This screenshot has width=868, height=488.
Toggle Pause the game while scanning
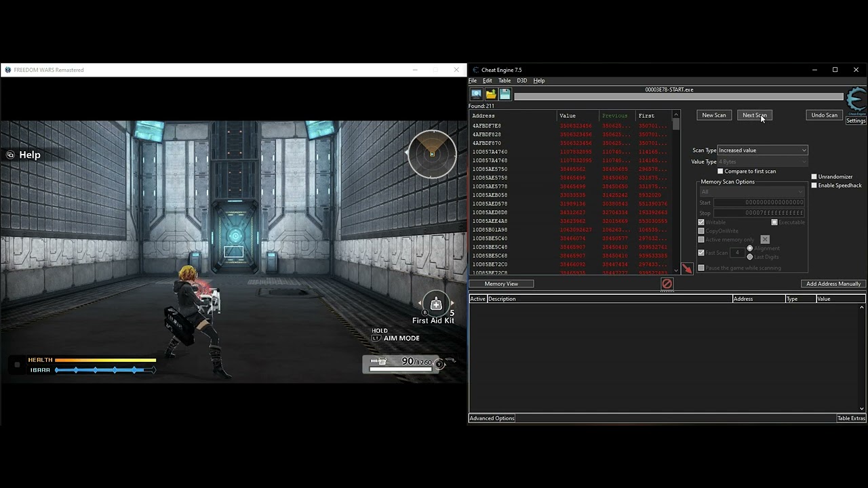[x=701, y=268]
